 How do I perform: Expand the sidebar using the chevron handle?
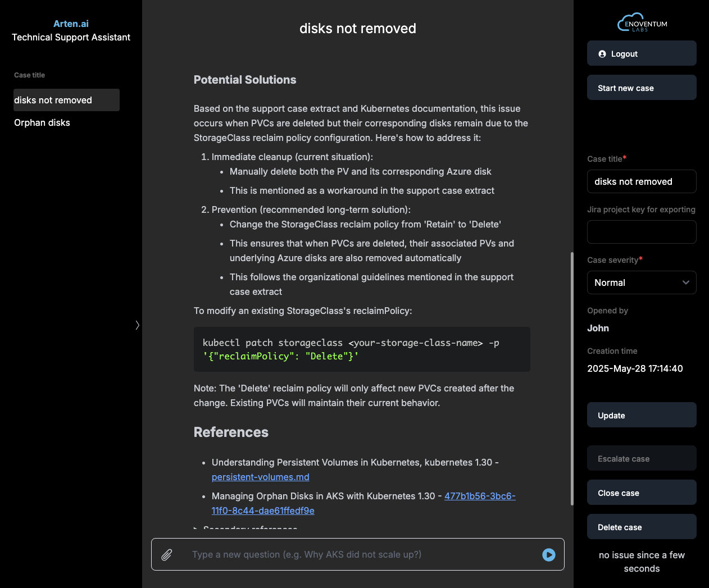[137, 325]
